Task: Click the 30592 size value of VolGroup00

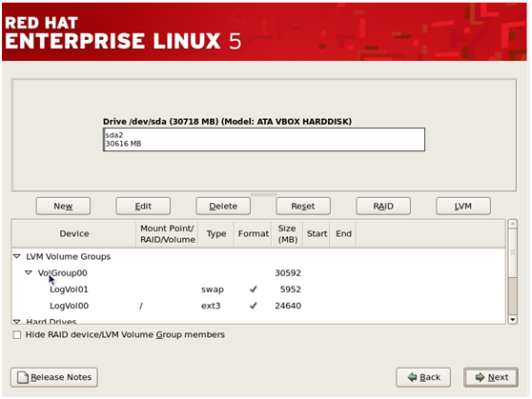Action: tap(288, 273)
